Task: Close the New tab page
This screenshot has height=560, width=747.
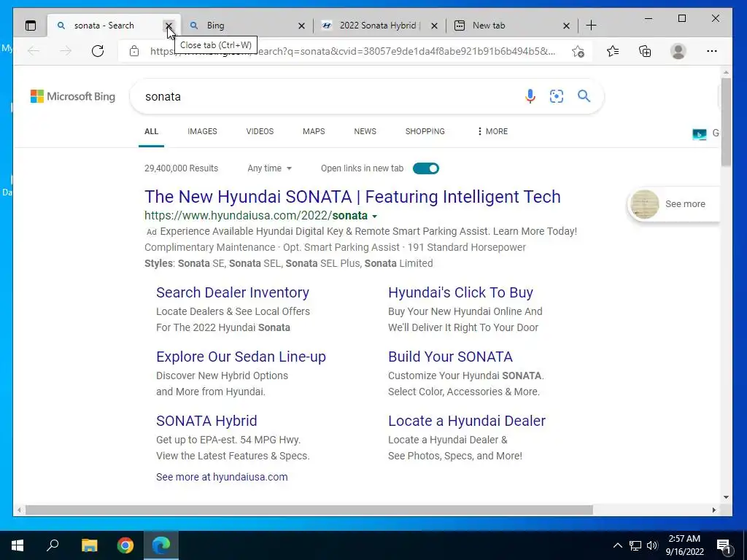Action: pos(566,26)
